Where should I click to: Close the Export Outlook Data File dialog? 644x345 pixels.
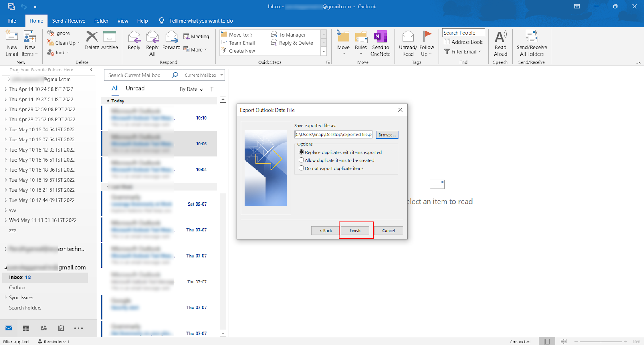click(x=400, y=110)
